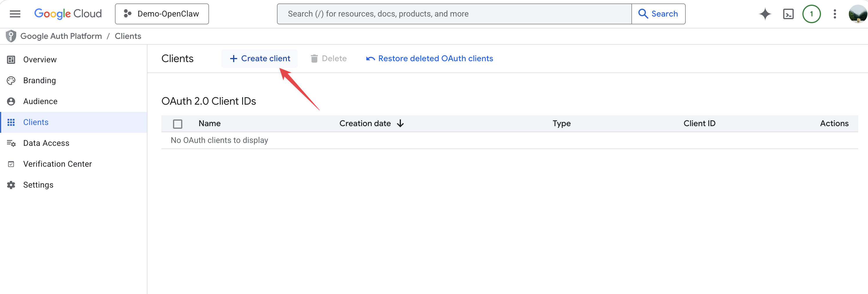Click the Audience person icon
The image size is (868, 294).
coord(11,101)
